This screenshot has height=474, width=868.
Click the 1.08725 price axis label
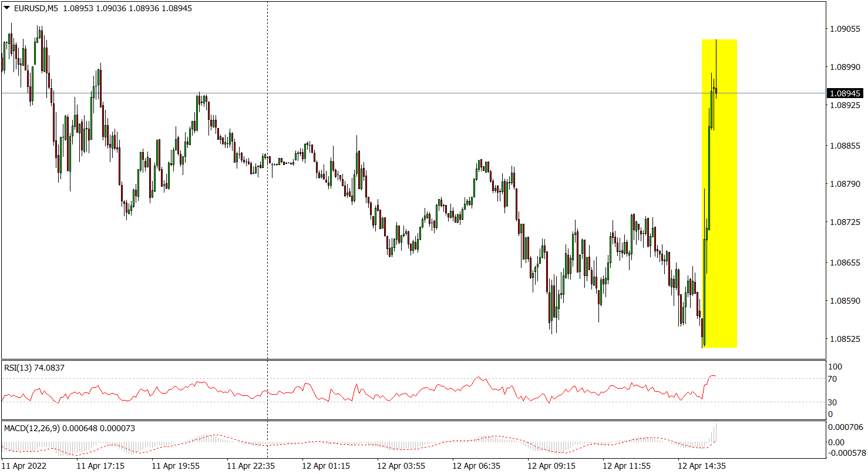coord(845,223)
